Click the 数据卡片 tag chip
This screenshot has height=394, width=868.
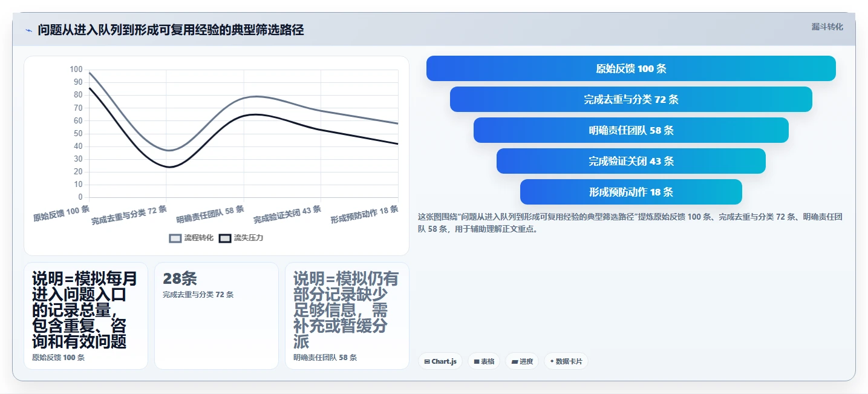[x=566, y=361]
